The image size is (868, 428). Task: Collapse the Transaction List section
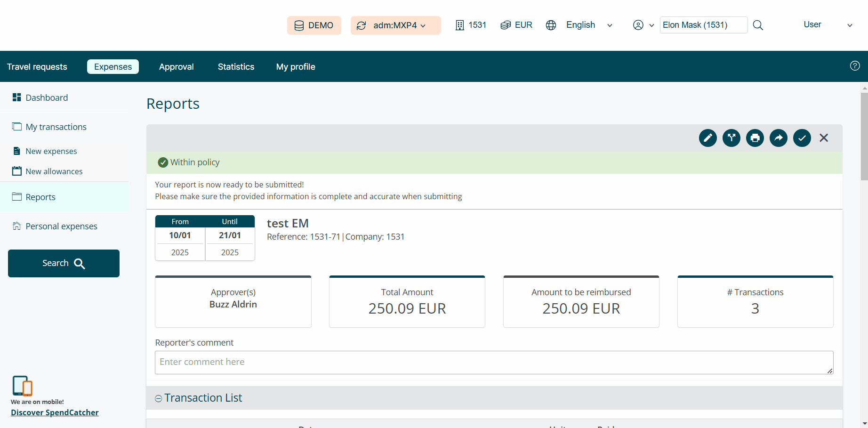(159, 398)
